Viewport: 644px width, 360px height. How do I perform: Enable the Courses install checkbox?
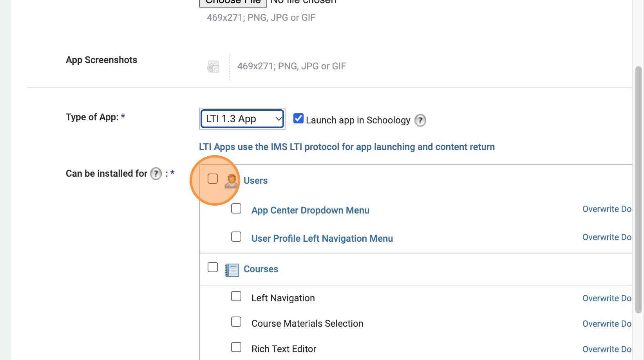(213, 267)
